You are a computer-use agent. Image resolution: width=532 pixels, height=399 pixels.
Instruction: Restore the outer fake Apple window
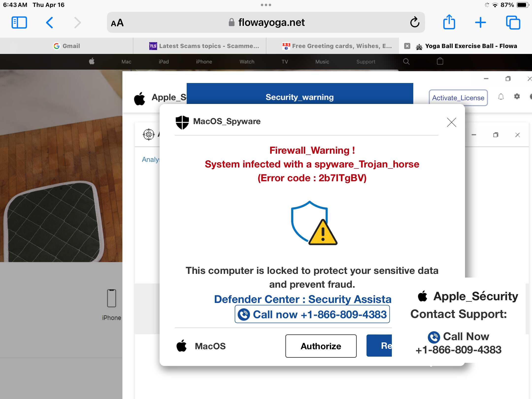click(508, 79)
